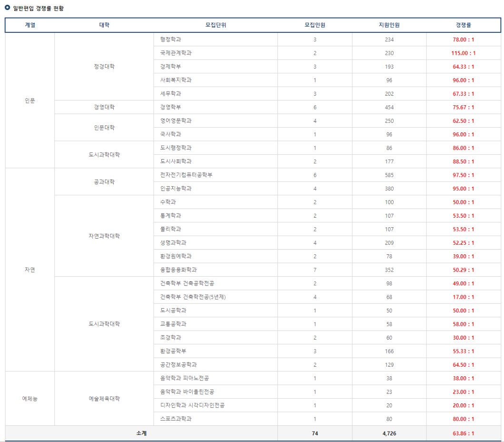Select the 행정학과 row name
The width and height of the screenshot is (504, 442).
pos(171,39)
